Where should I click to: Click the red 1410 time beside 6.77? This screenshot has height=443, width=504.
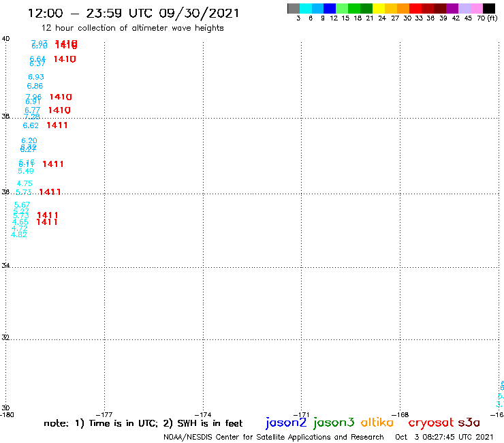click(59, 110)
